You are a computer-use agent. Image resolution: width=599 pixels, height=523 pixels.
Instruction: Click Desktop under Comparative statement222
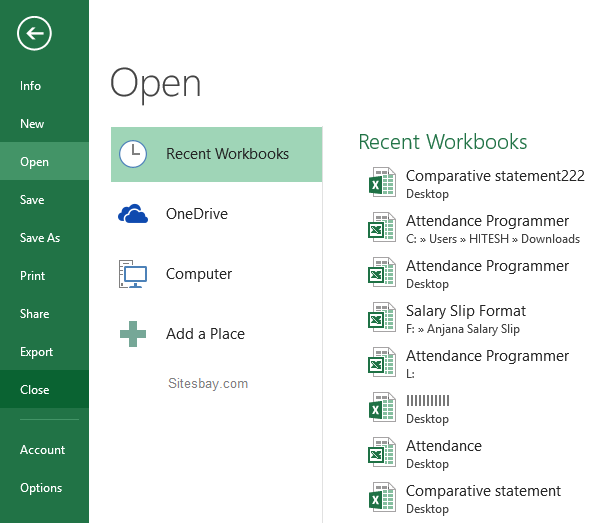click(x=427, y=194)
